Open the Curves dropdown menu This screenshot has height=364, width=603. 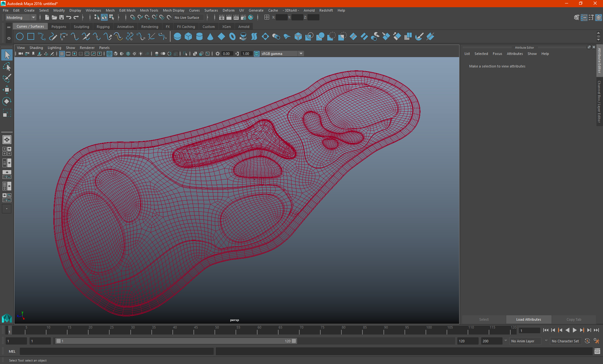tap(194, 10)
